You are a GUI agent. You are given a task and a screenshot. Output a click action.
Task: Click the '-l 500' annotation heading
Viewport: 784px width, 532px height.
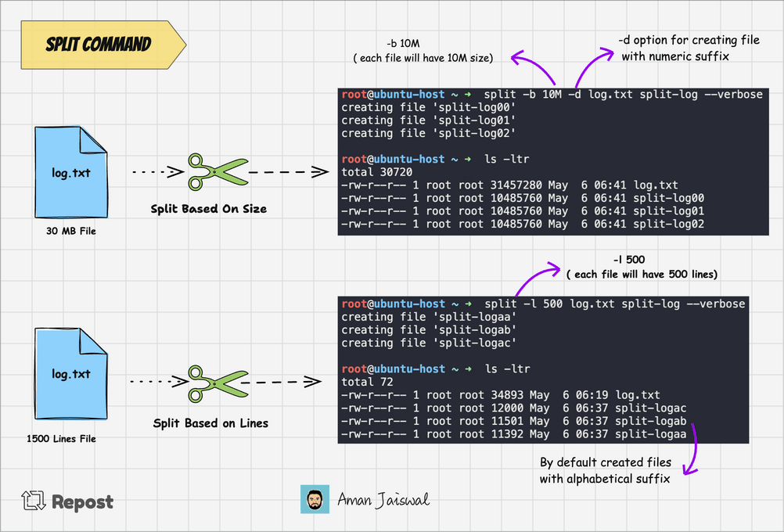pyautogui.click(x=629, y=260)
